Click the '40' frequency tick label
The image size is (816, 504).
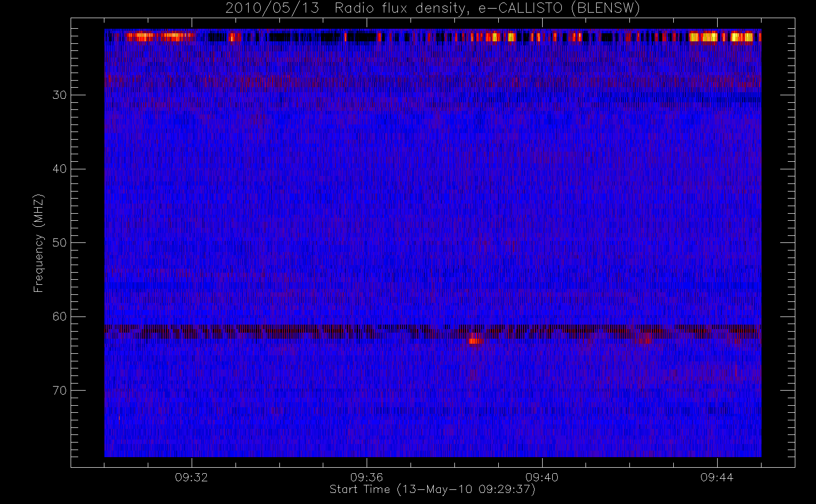pyautogui.click(x=60, y=169)
